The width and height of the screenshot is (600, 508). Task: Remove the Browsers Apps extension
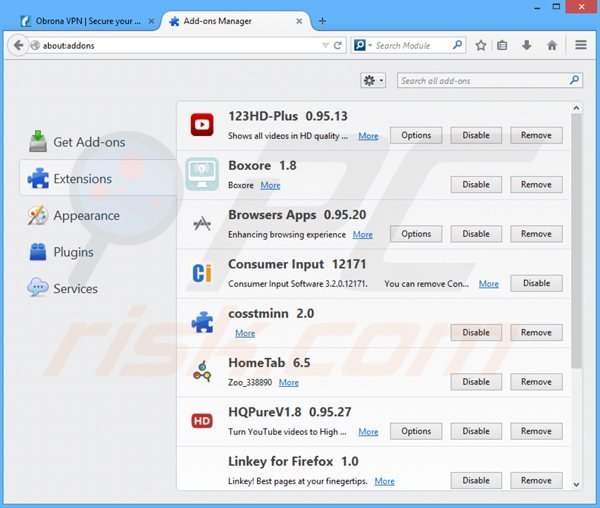pos(536,234)
